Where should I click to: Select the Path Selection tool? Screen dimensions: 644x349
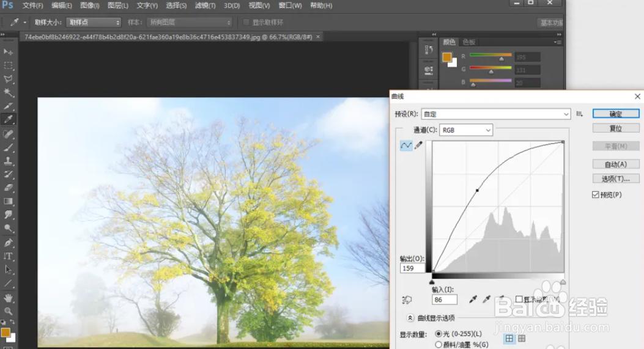(x=8, y=270)
